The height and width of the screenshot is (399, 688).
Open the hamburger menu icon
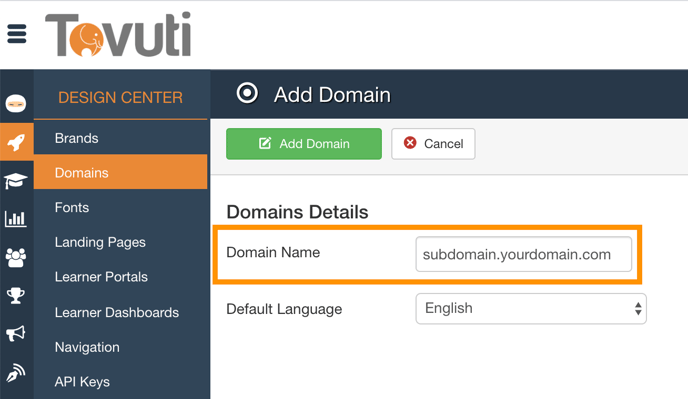(17, 34)
